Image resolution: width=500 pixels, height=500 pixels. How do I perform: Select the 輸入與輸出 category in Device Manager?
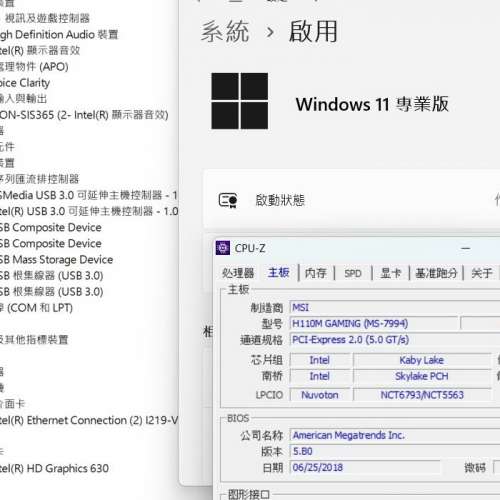(23, 99)
